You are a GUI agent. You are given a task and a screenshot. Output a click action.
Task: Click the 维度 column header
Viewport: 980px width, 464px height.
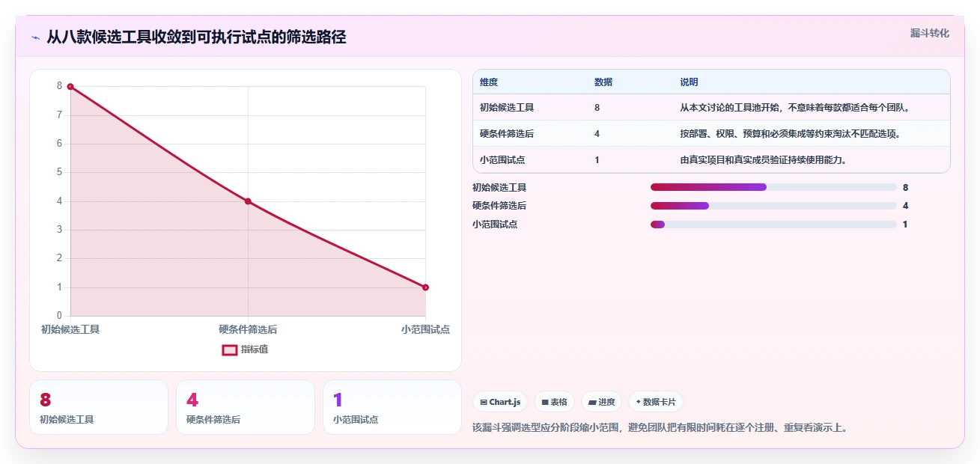tap(489, 82)
